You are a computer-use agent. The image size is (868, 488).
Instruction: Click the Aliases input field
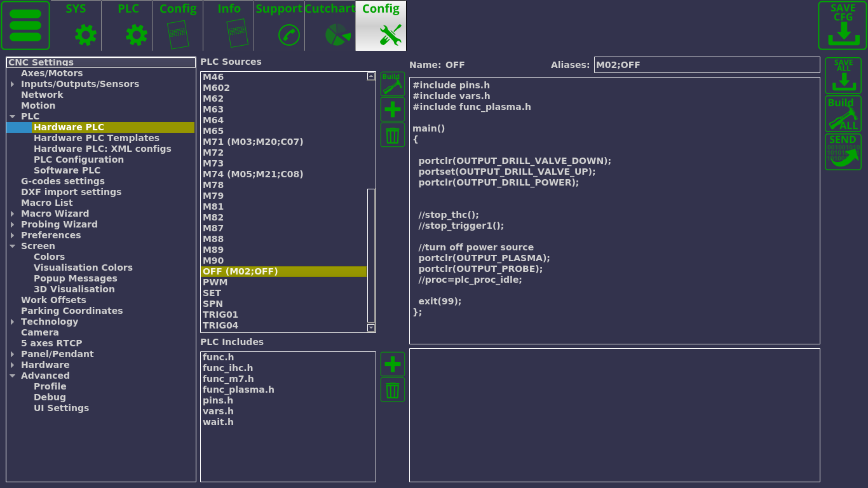point(707,65)
